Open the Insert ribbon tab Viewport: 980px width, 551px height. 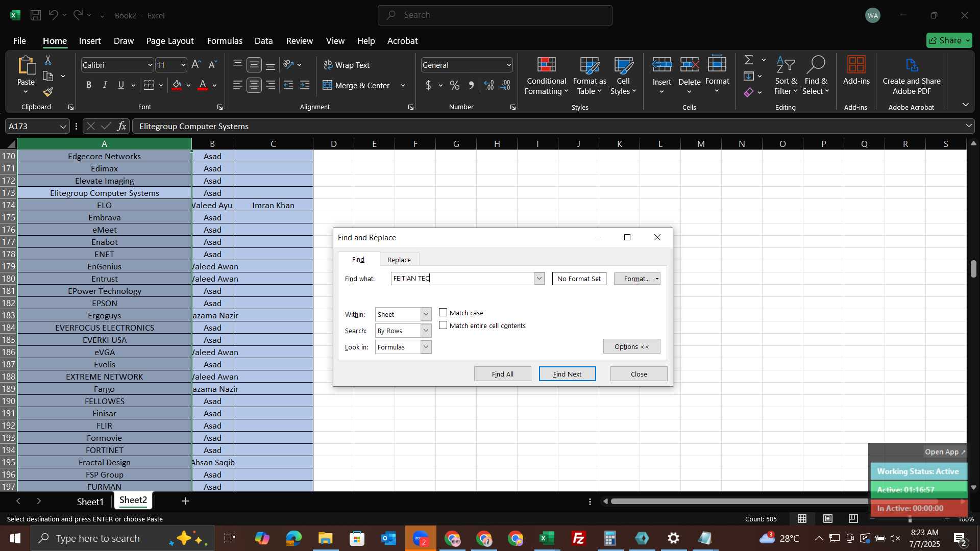[90, 41]
